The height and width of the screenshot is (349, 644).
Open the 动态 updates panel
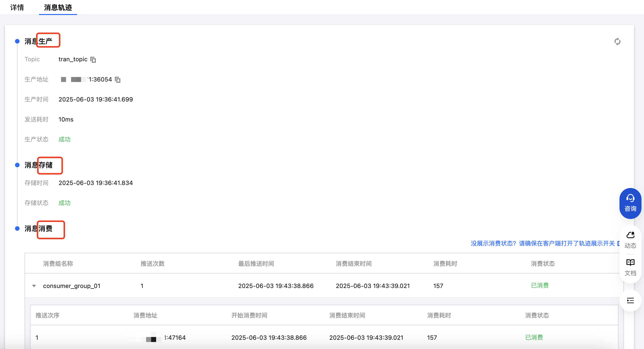[630, 240]
